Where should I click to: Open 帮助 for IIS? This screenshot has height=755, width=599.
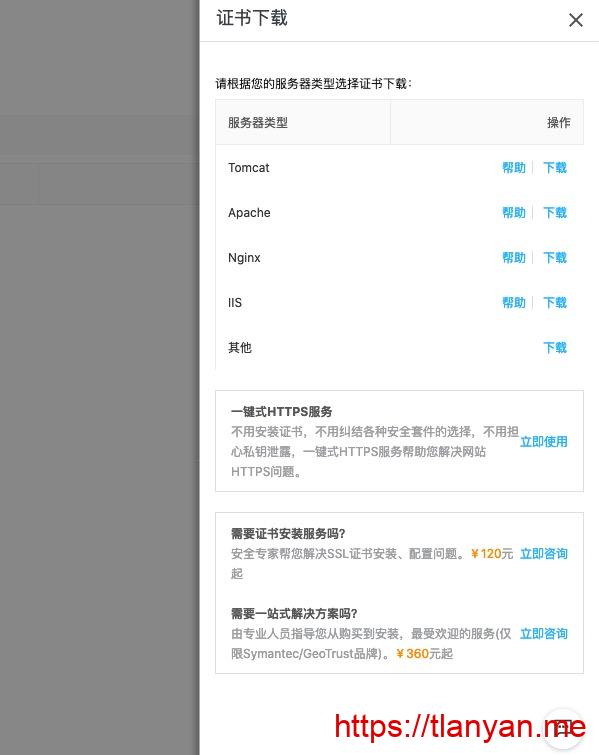coord(514,302)
